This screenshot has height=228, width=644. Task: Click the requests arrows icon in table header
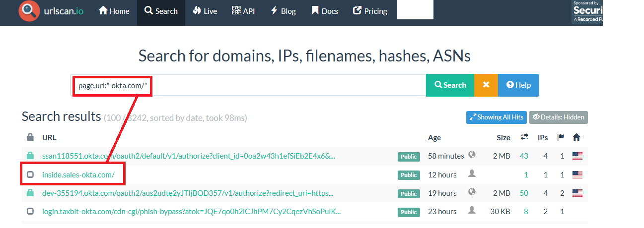[x=524, y=137]
